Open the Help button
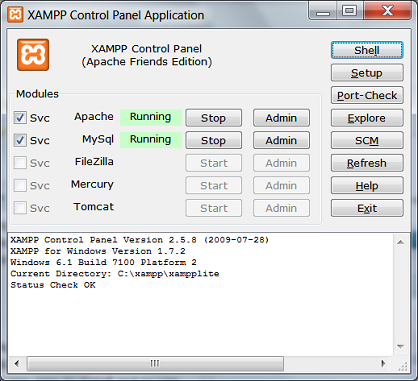The width and height of the screenshot is (418, 381). 367,186
